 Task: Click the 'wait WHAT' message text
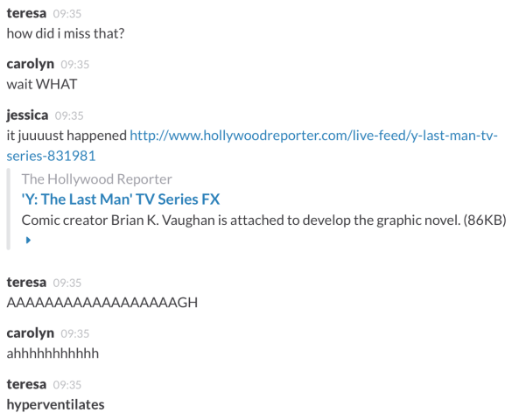[42, 84]
